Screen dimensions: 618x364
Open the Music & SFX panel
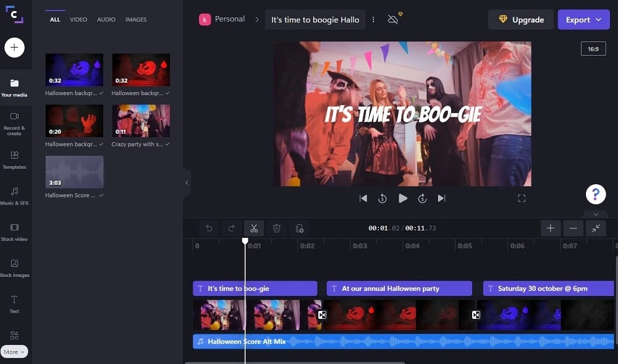[x=15, y=196]
